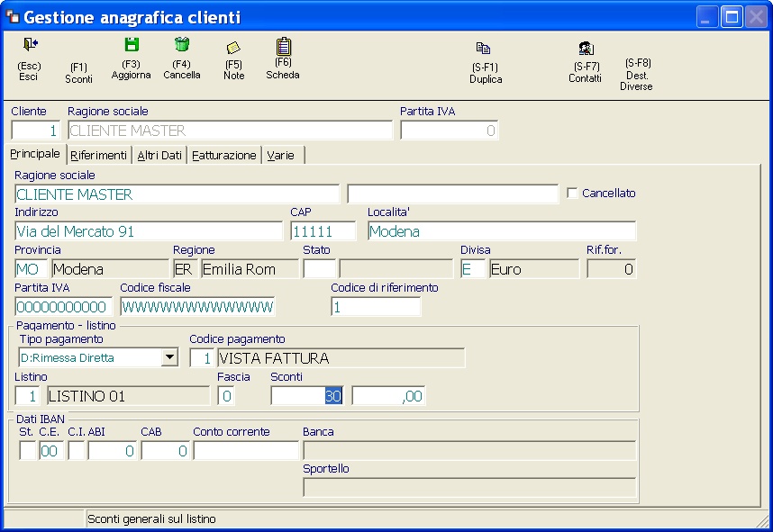
Task: Click the ABI field
Action: [113, 451]
